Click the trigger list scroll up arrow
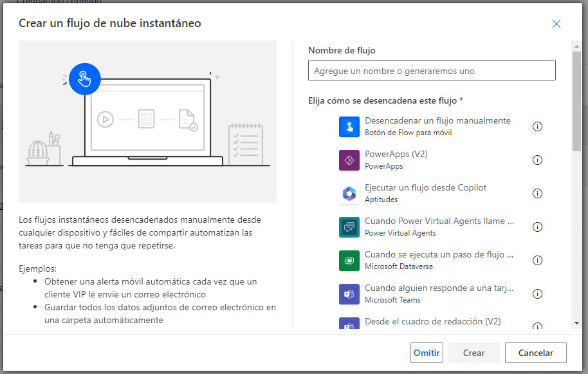The height and width of the screenshot is (374, 588). [576, 46]
